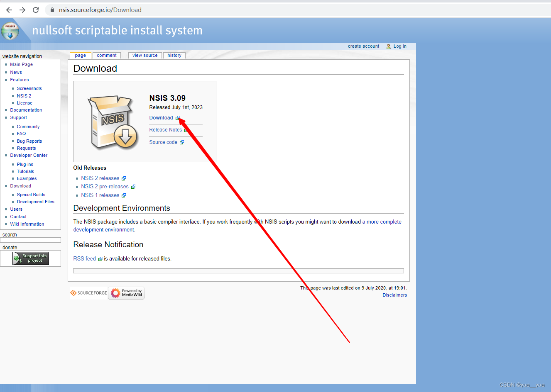Click the external icon beside NSIS 2 pre-releases
551x392 pixels.
click(x=133, y=187)
